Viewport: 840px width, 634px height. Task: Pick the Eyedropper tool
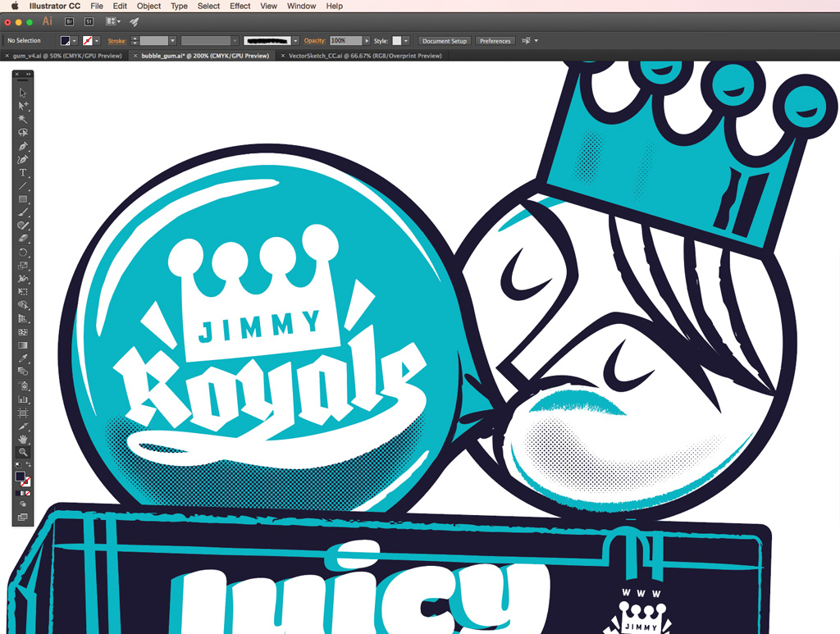(x=23, y=358)
